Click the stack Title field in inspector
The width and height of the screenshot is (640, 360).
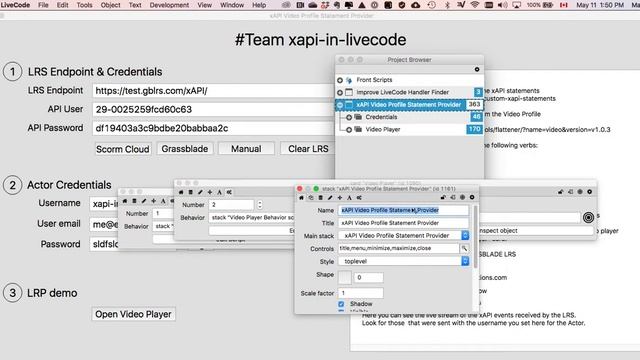[403, 223]
